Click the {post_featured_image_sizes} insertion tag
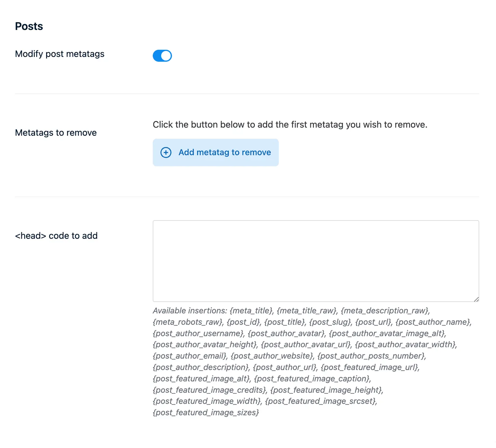Viewport: 496px width, 448px height. point(206,412)
